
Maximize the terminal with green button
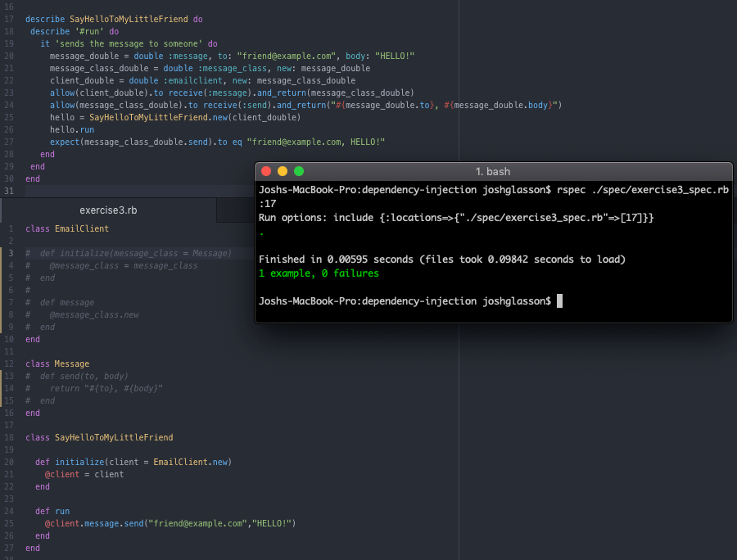coord(299,171)
